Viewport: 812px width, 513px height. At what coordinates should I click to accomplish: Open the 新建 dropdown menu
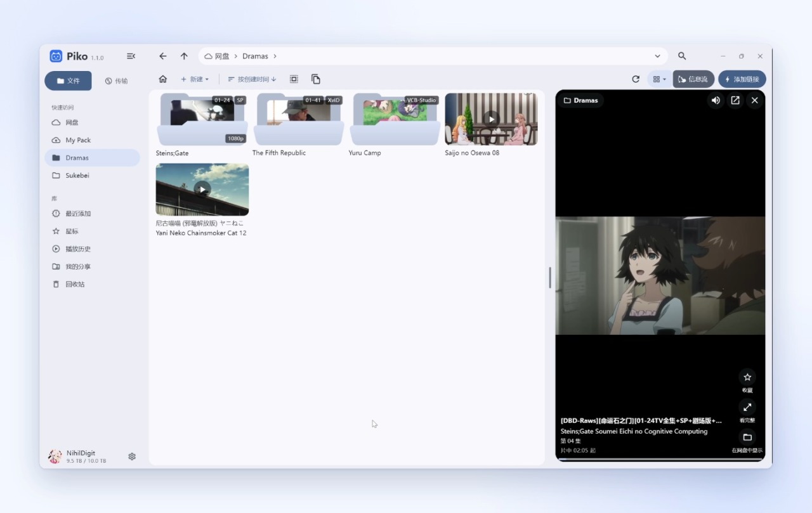pyautogui.click(x=195, y=79)
